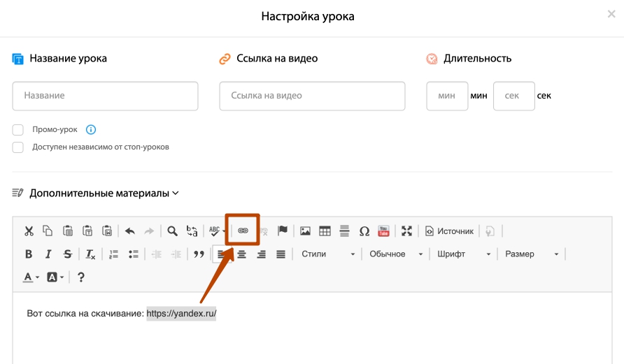Open the text color picker
624x364 pixels.
31,277
